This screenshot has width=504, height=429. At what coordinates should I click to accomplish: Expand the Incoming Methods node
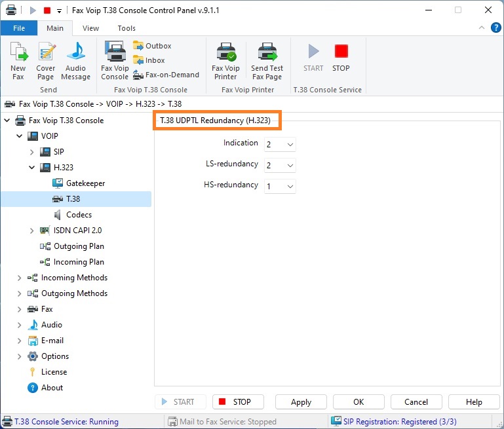(x=20, y=278)
